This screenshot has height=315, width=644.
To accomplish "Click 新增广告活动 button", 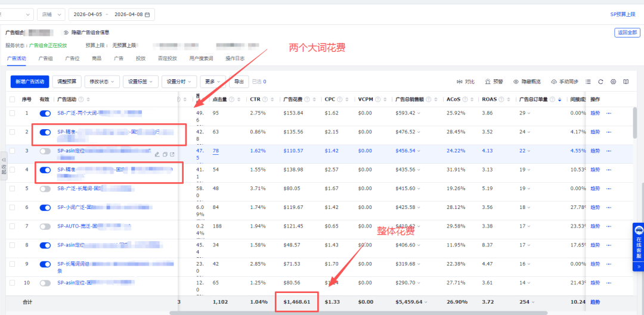I will click(x=30, y=82).
